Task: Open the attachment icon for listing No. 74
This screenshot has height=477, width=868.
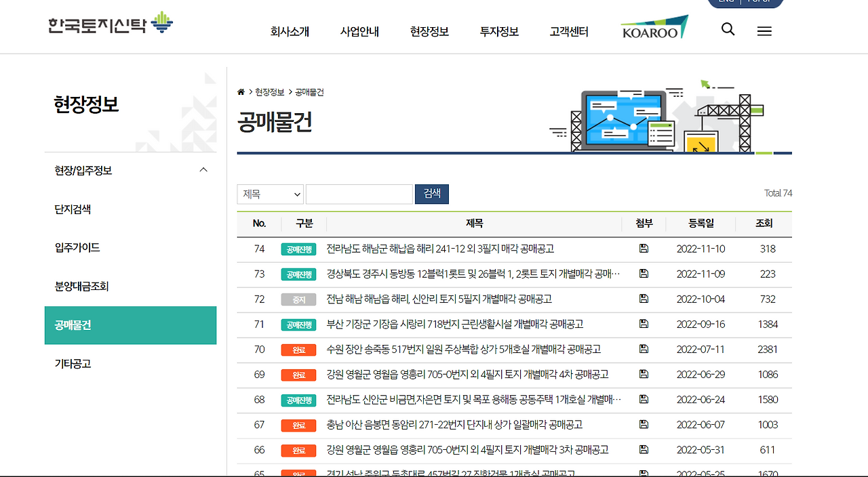Action: pos(643,249)
